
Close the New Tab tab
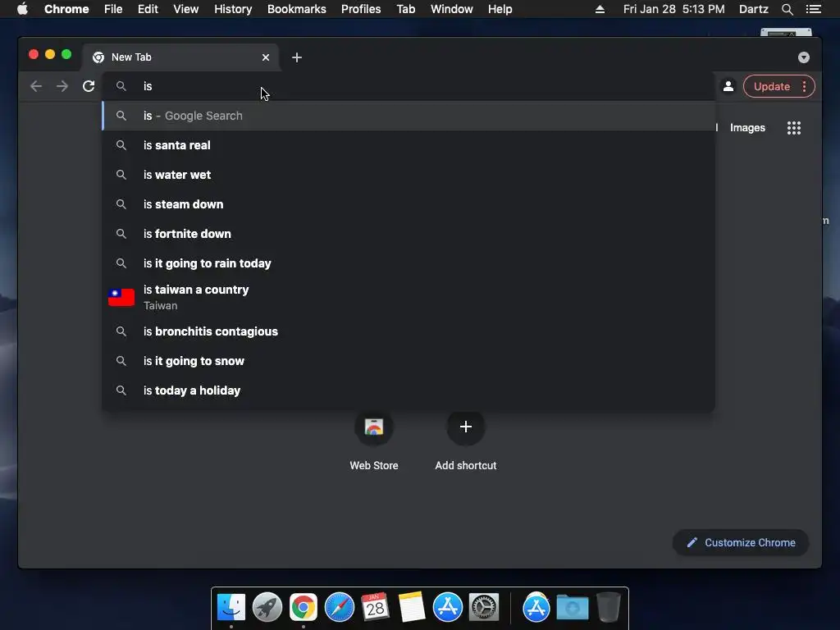pyautogui.click(x=266, y=57)
